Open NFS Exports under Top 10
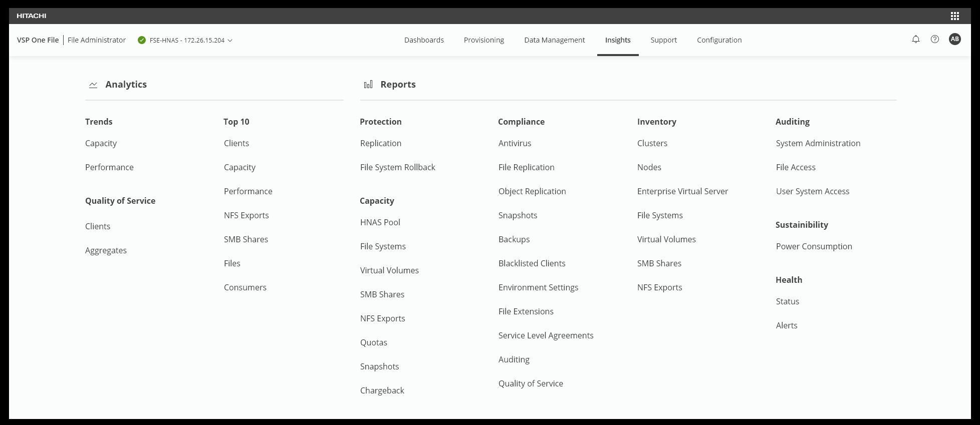The image size is (980, 425). [x=247, y=215]
